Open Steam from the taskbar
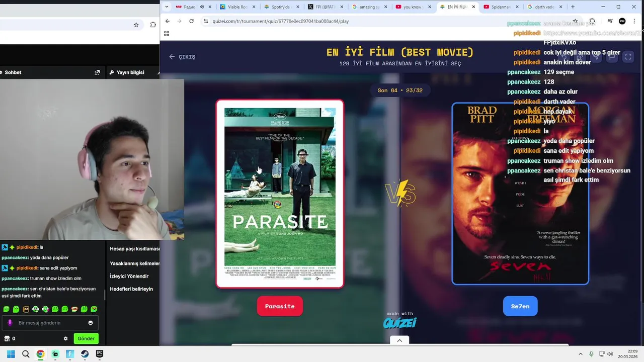This screenshot has height=362, width=644. 85,354
